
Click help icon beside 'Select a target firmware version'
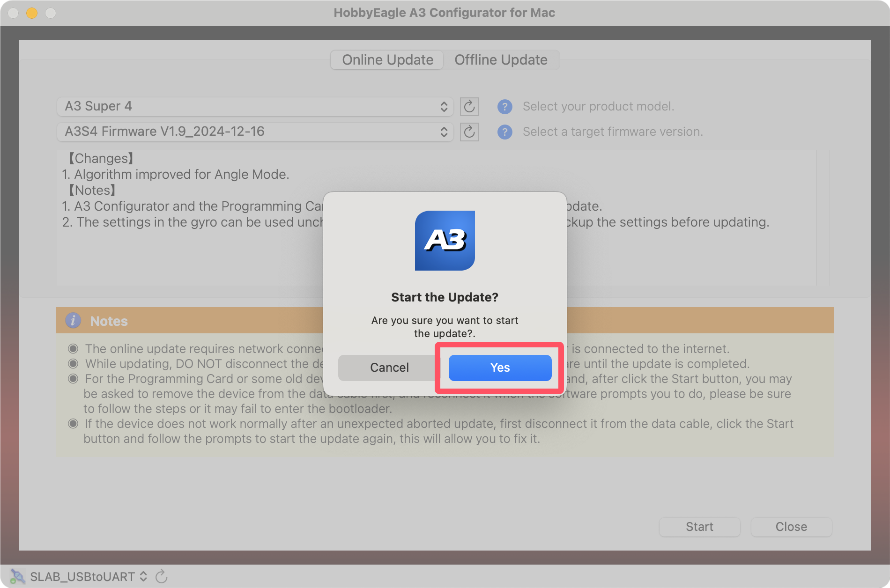pos(504,132)
